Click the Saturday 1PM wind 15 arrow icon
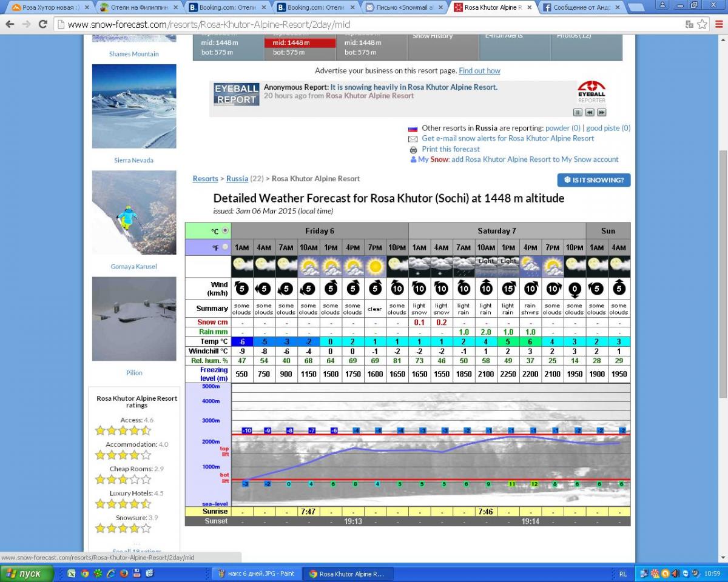 pyautogui.click(x=508, y=289)
